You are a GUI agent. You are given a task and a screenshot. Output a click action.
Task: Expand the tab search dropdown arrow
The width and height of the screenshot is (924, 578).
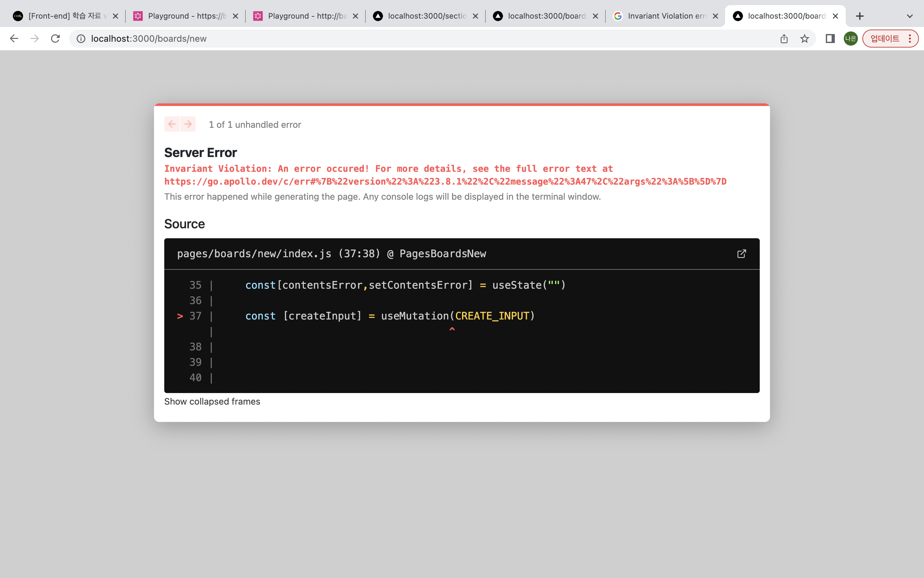point(910,16)
